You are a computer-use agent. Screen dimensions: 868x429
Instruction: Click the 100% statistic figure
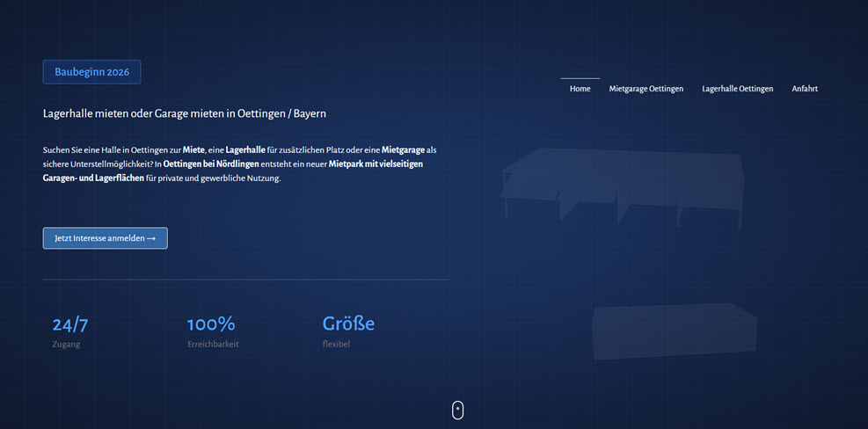pyautogui.click(x=211, y=324)
